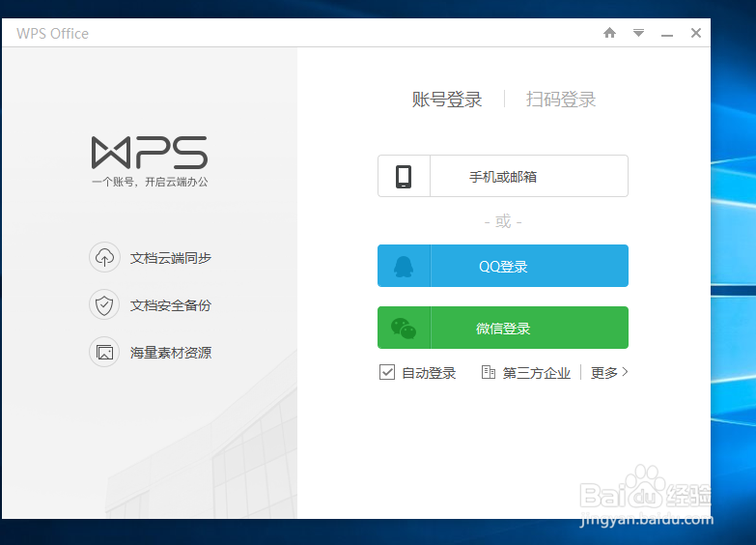
Task: Expand 更多 login options
Action: 609,373
